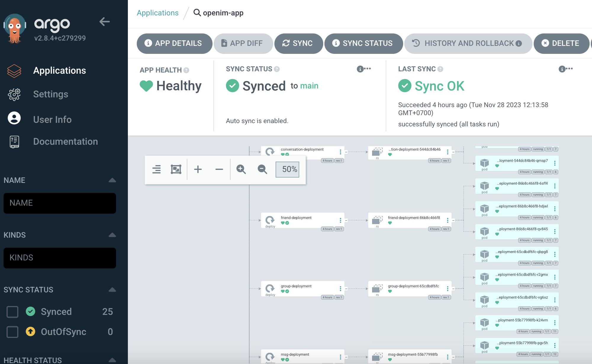Enable the OutOfSync filter checkbox
The height and width of the screenshot is (364, 592).
pyautogui.click(x=12, y=332)
